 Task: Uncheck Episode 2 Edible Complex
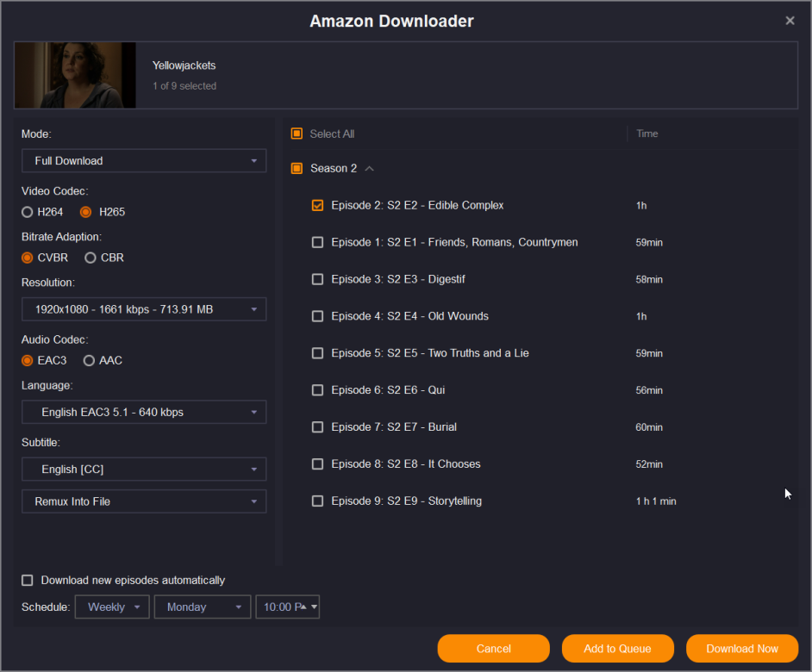317,205
